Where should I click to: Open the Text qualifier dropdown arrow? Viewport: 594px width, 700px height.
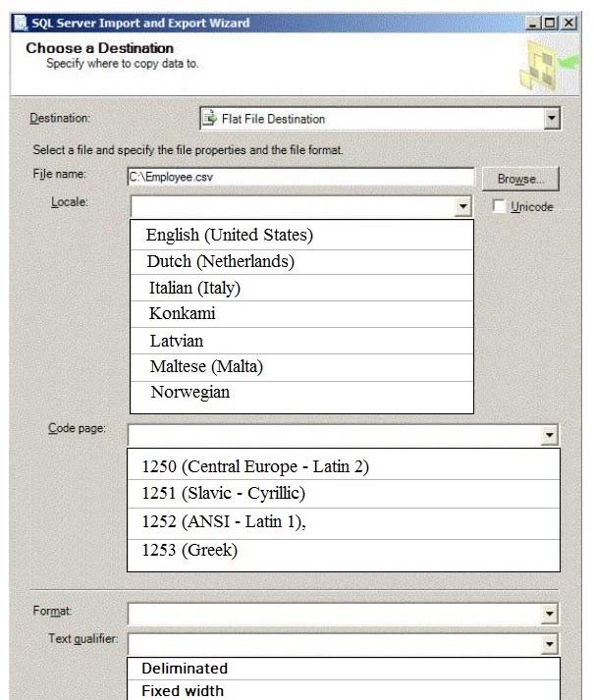click(x=550, y=644)
